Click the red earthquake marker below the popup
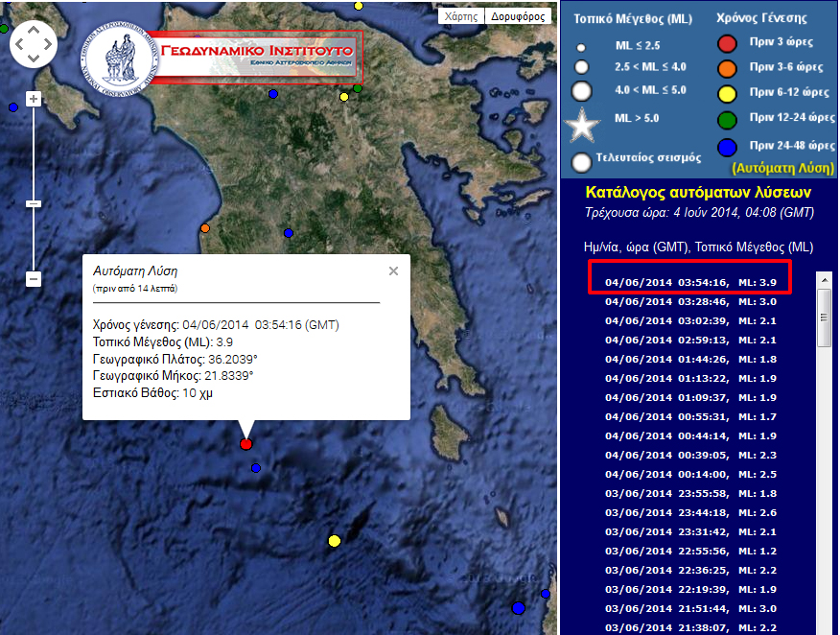840x635 pixels. 246,444
